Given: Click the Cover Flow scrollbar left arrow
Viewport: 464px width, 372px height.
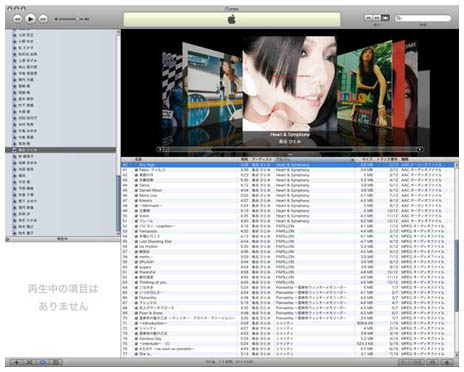Looking at the screenshot, I should [160, 149].
